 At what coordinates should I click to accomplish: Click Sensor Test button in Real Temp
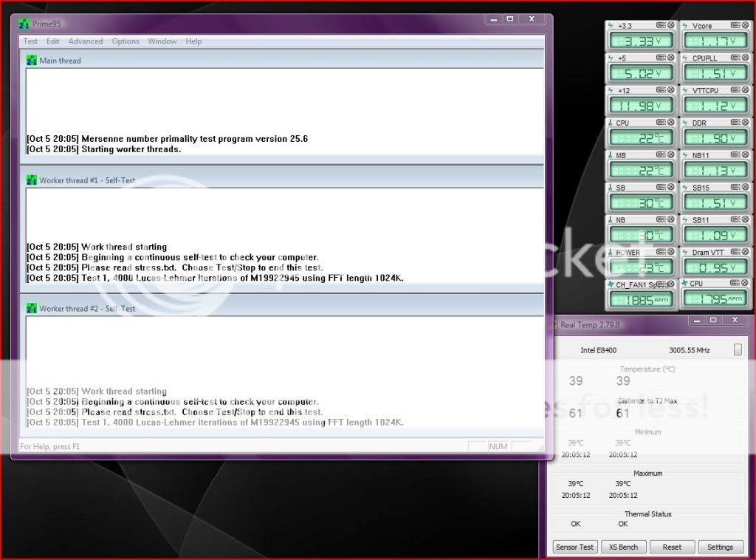point(574,547)
